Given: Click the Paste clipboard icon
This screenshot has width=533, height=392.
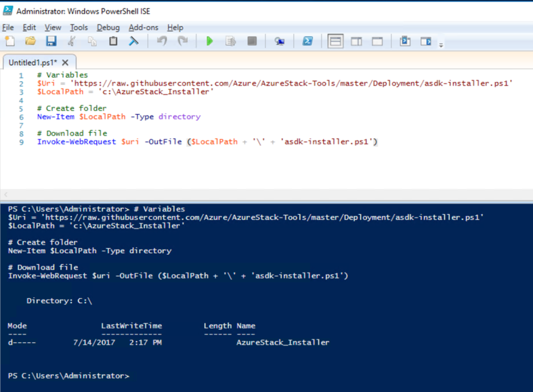Looking at the screenshot, I should (113, 41).
